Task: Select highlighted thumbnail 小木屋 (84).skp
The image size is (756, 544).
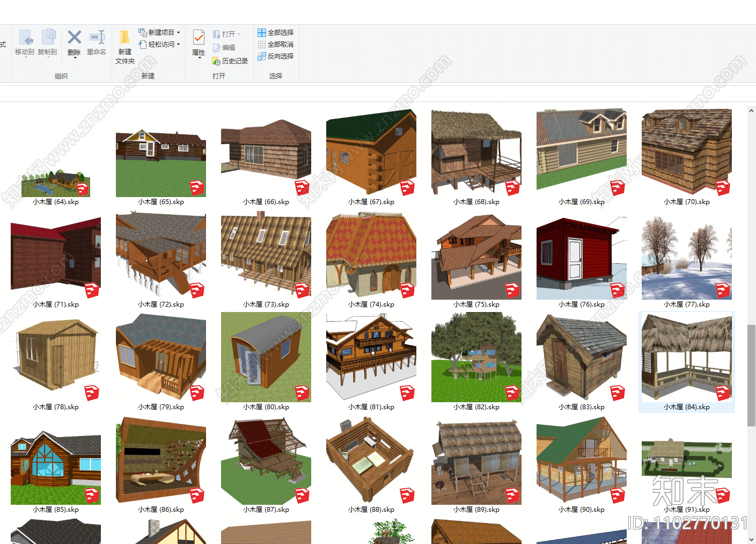Action: click(687, 358)
